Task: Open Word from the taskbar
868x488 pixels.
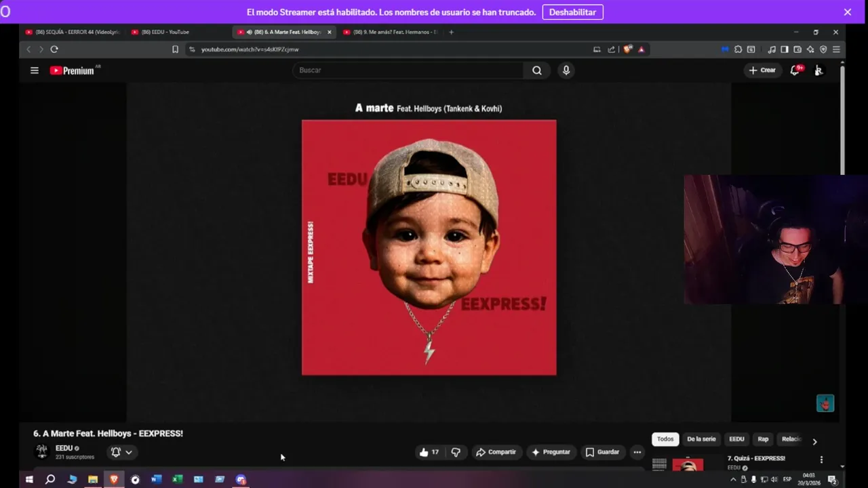Action: click(x=156, y=479)
